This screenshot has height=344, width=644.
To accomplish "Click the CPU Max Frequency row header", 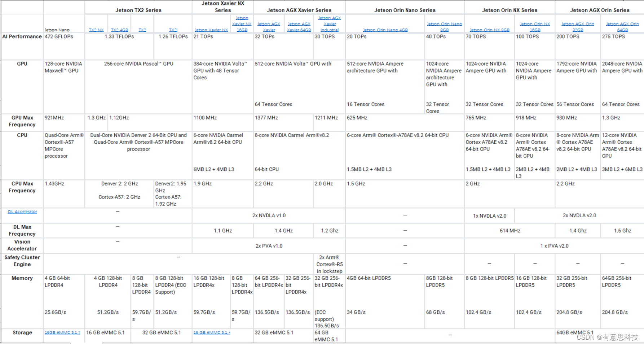I will (22, 187).
